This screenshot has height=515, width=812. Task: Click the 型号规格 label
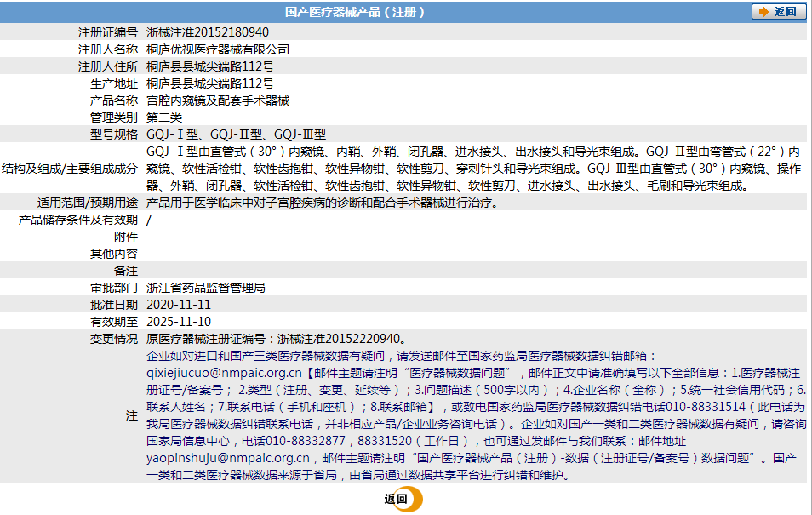pyautogui.click(x=114, y=134)
